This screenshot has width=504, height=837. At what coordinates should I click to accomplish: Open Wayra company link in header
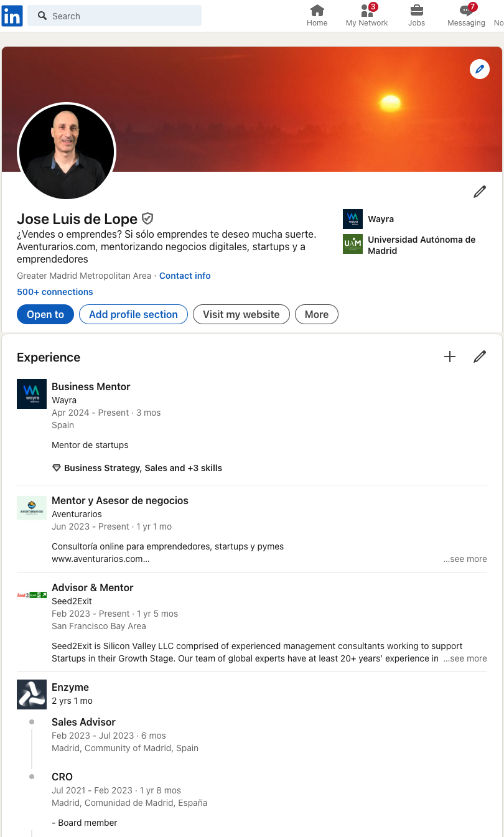click(381, 219)
